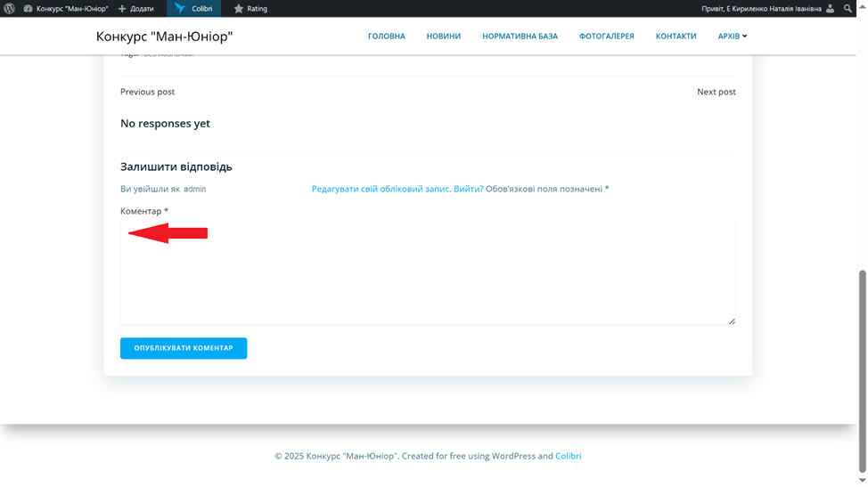Click the Colibri bird icon
Image resolution: width=868 pixels, height=487 pixels.
click(x=180, y=9)
